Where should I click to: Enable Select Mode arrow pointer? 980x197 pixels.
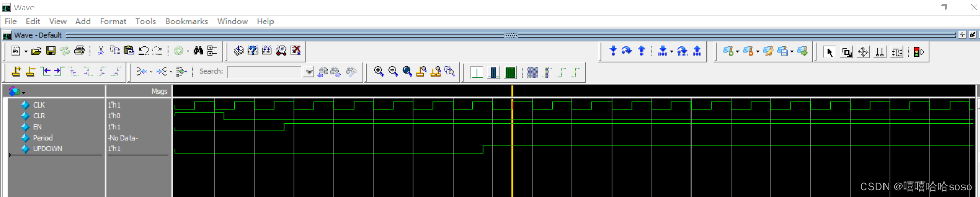click(829, 52)
